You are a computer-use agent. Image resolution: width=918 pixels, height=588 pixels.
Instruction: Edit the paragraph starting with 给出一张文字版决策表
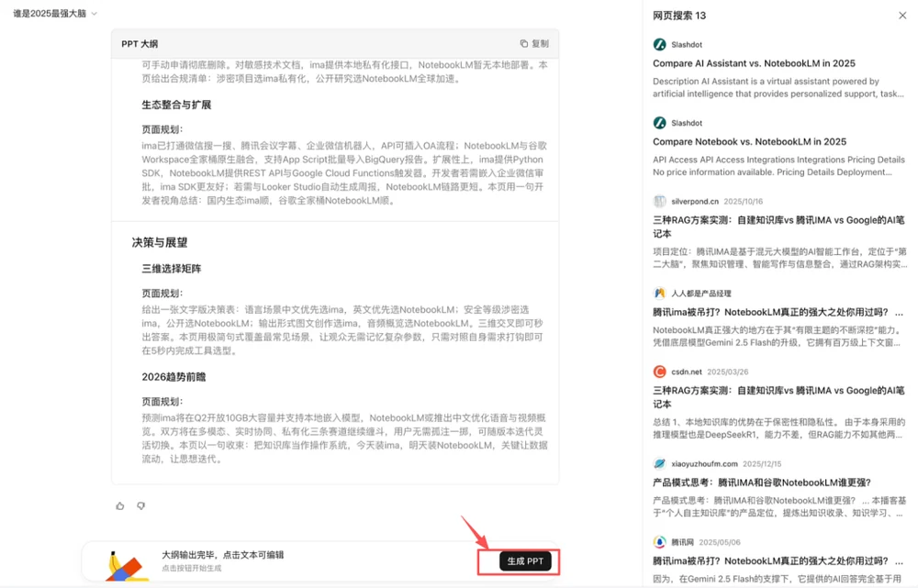pos(343,330)
